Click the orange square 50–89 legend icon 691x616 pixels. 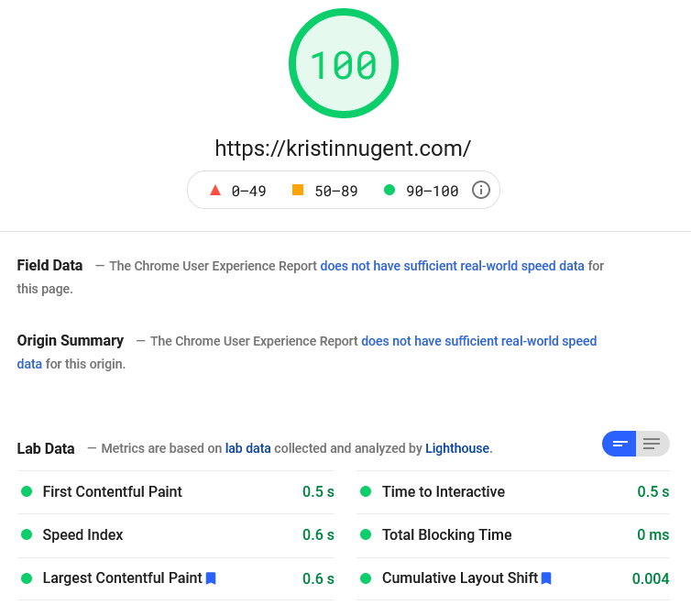(298, 191)
